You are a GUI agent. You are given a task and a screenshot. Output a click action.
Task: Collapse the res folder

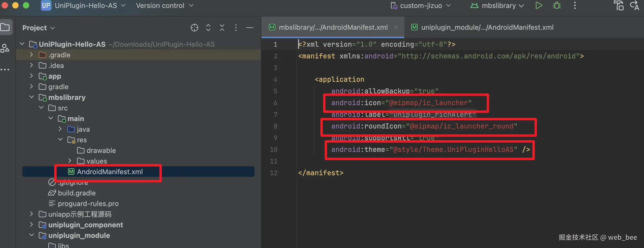click(x=60, y=140)
